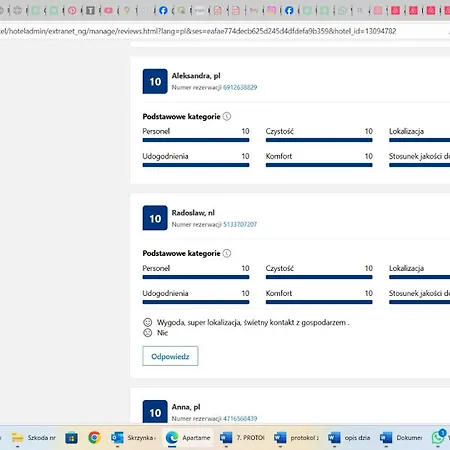The width and height of the screenshot is (450, 450).
Task: Open the Pinterest browser tab
Action: [72, 11]
